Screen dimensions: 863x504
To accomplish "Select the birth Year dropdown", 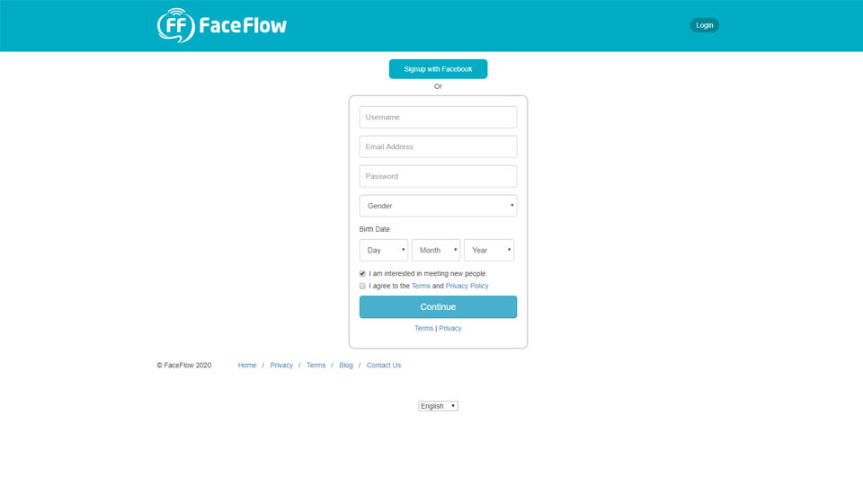I will point(489,250).
